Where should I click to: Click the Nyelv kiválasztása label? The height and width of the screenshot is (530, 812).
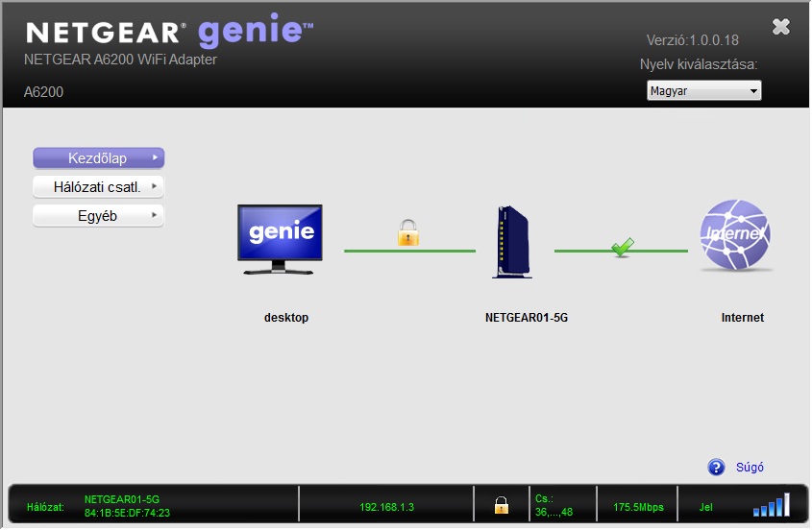[x=698, y=64]
